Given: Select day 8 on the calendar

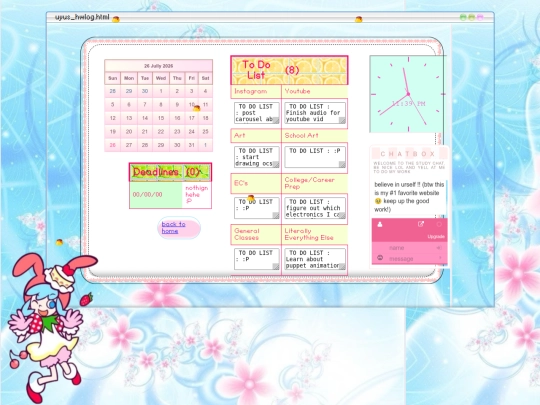Looking at the screenshot, I should [161, 104].
